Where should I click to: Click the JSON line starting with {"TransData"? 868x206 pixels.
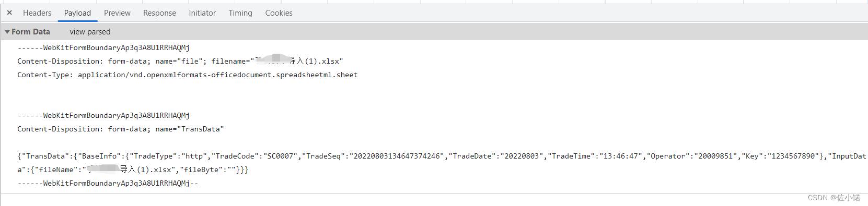tap(442, 156)
